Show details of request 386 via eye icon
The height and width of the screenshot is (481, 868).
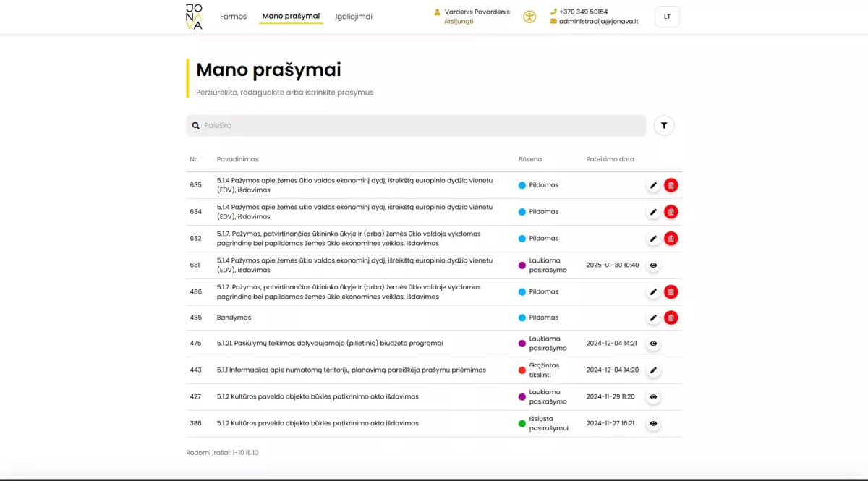coord(653,423)
